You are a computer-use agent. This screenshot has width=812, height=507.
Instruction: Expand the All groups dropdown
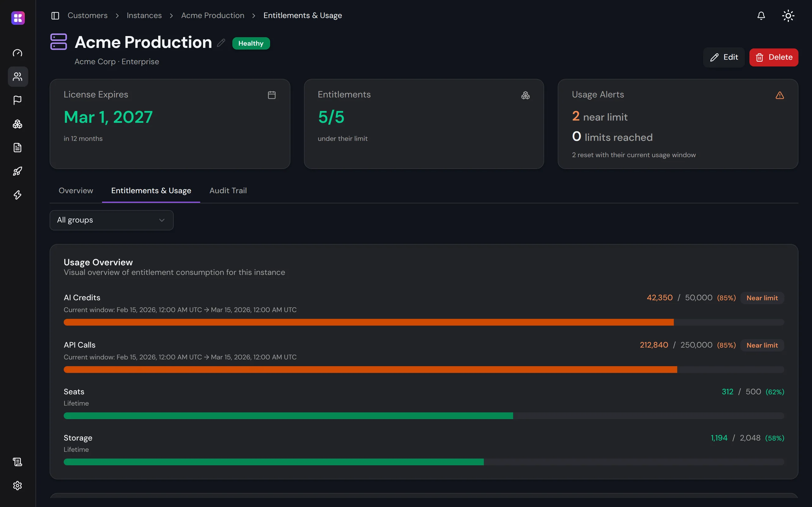[x=111, y=220]
